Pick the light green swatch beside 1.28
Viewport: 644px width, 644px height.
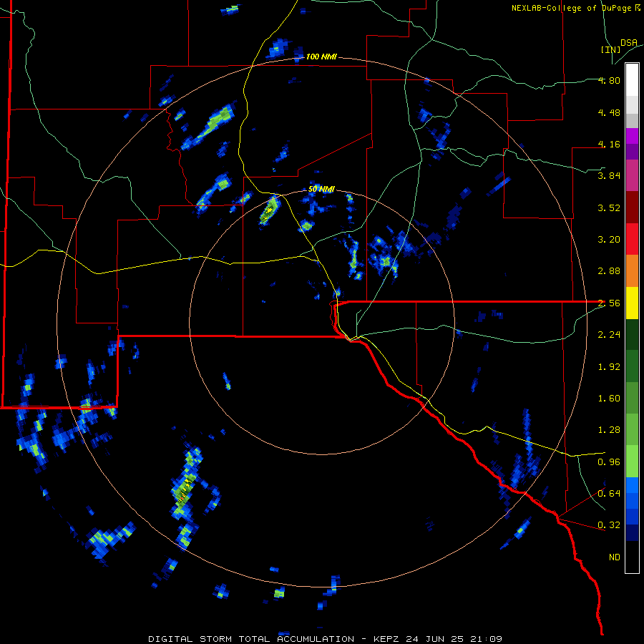tap(632, 430)
